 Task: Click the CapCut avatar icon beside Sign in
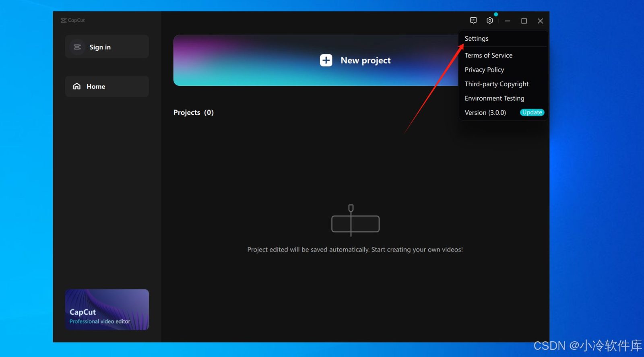pos(77,47)
